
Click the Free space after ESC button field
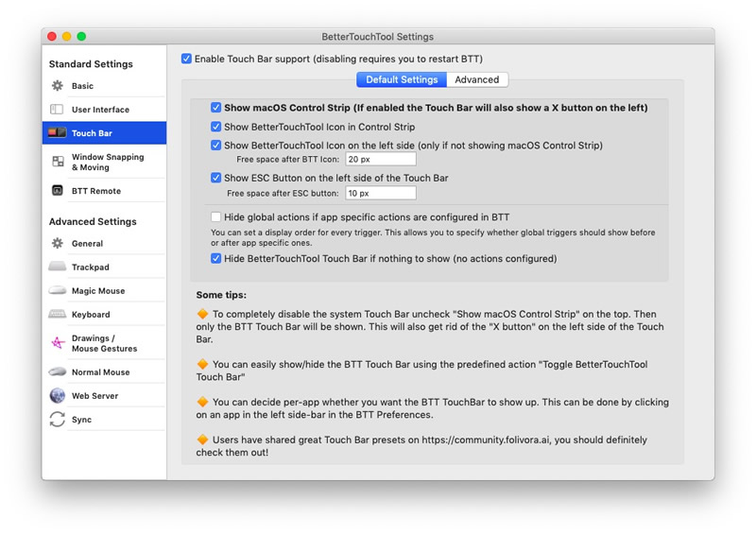[x=381, y=193]
